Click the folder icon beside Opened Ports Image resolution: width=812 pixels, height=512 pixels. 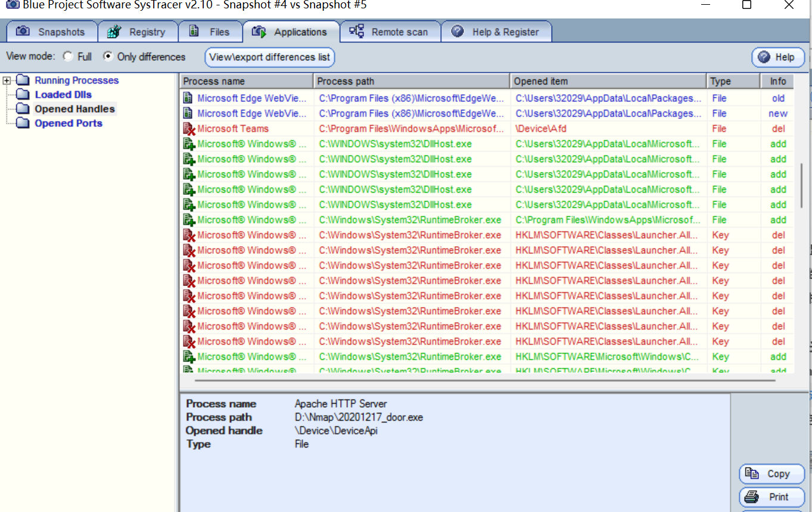pyautogui.click(x=23, y=123)
